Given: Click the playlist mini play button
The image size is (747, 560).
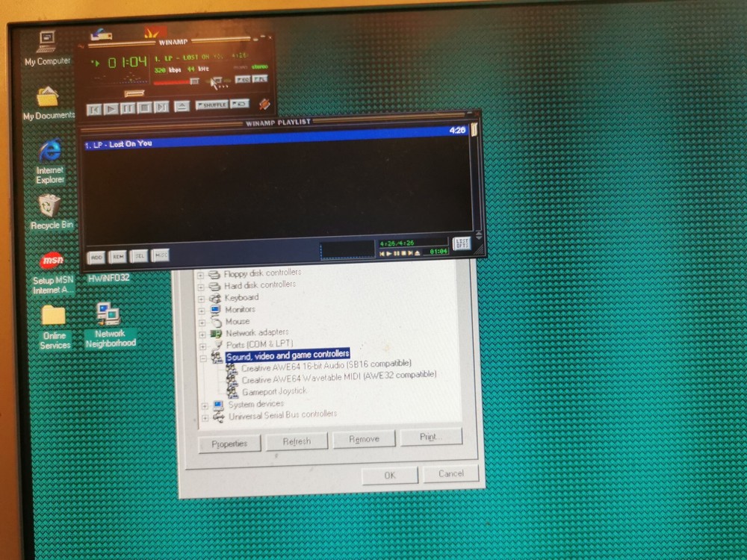Looking at the screenshot, I should click(389, 254).
